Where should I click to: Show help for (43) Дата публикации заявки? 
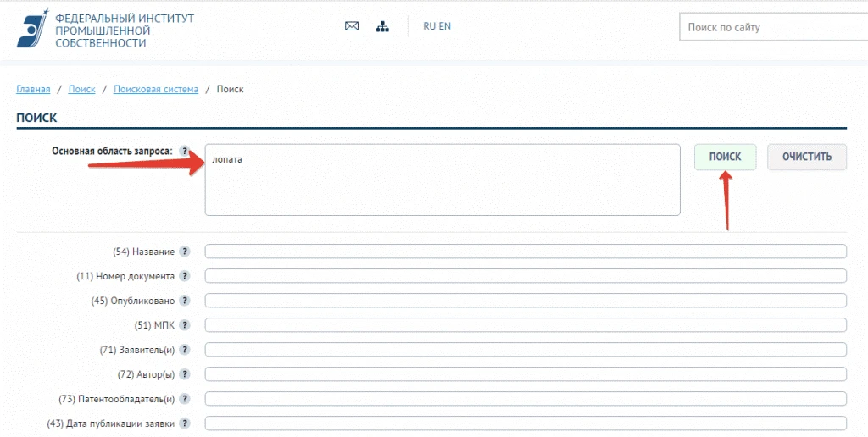coord(185,423)
